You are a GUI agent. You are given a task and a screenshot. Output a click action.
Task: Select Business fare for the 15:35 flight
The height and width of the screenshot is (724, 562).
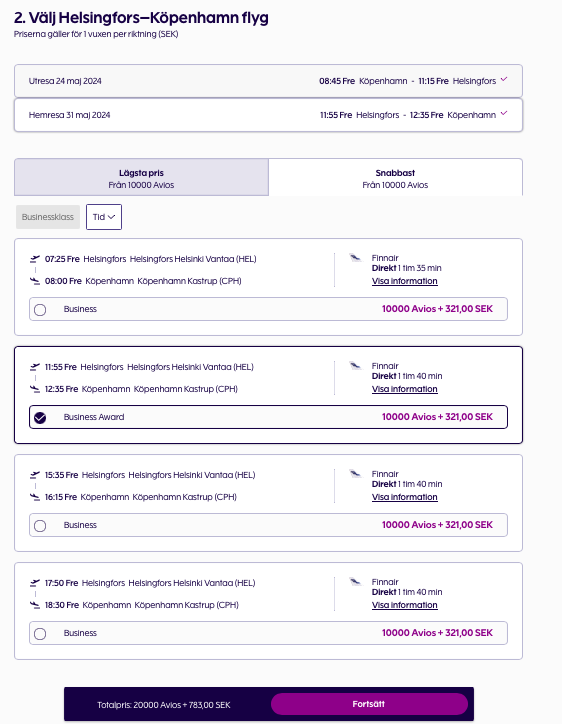[x=268, y=525]
